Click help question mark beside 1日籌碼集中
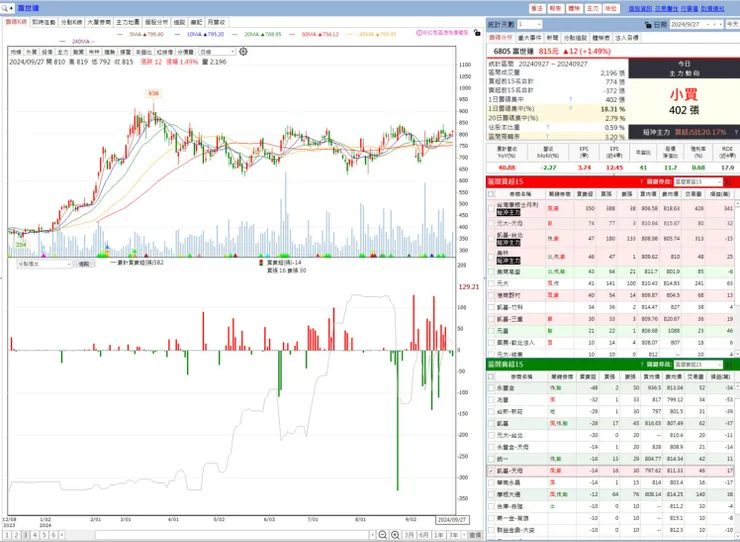The width and height of the screenshot is (740, 542). [571, 100]
